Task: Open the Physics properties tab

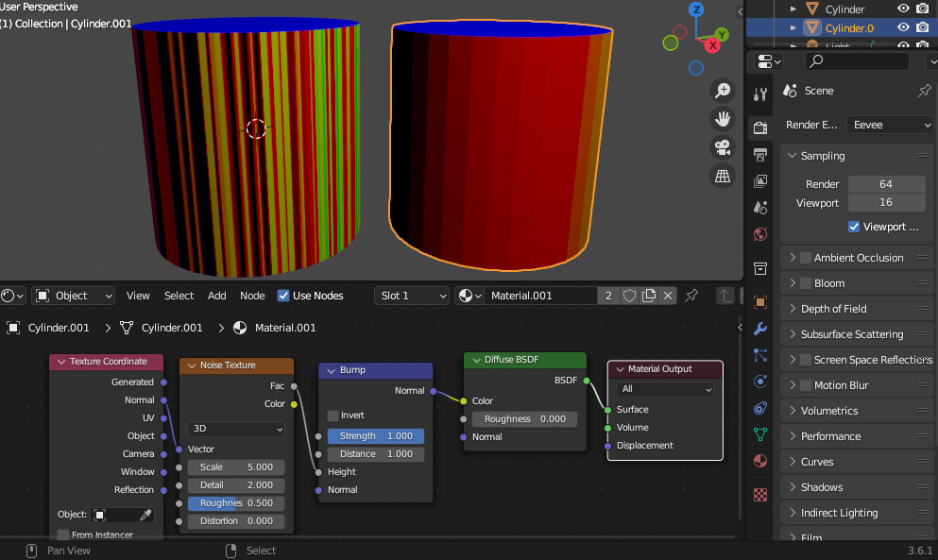Action: pos(760,382)
